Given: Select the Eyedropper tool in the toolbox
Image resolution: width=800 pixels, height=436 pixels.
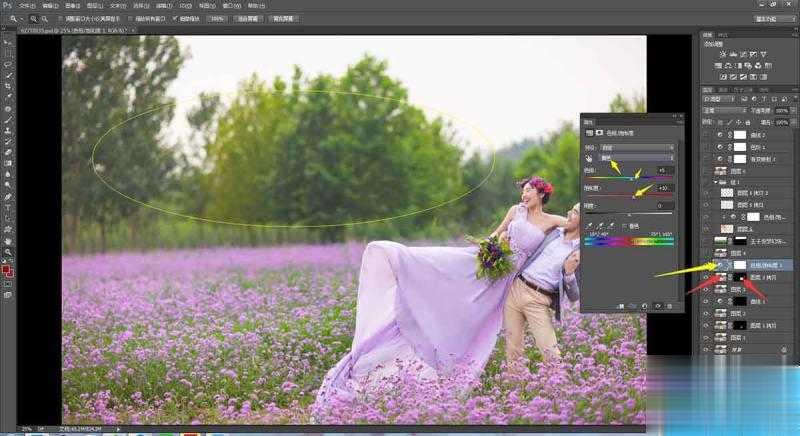Looking at the screenshot, I should (x=8, y=97).
